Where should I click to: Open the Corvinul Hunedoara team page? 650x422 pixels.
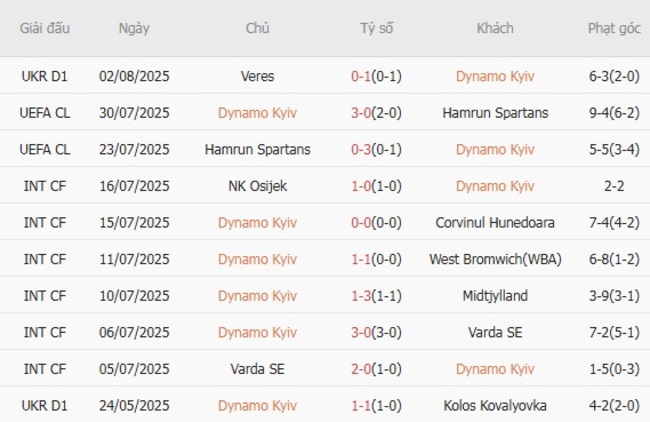click(x=495, y=223)
